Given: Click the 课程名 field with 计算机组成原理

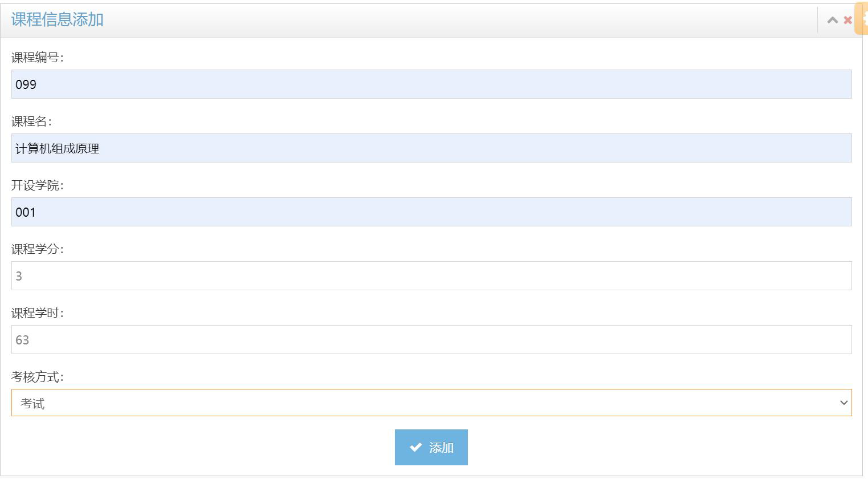Looking at the screenshot, I should [431, 148].
